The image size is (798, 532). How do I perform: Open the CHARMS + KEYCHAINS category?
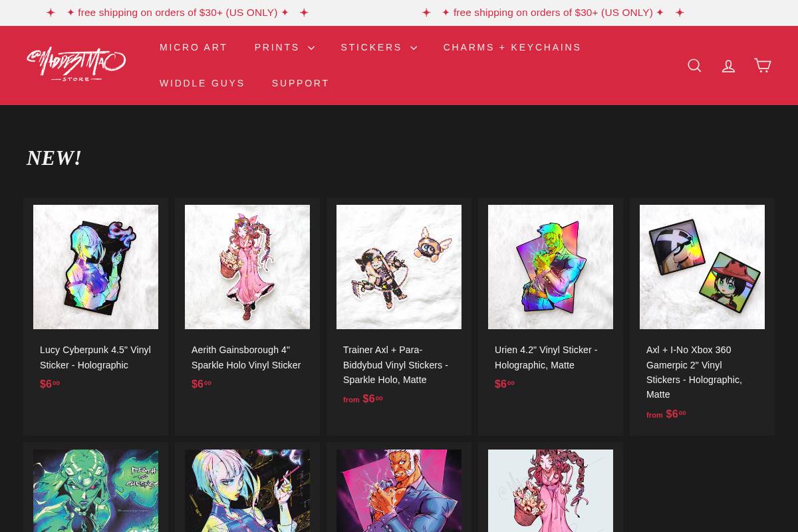tap(512, 47)
